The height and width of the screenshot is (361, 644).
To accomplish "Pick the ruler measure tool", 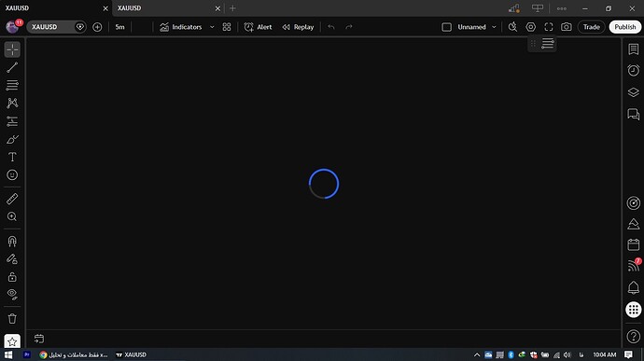I will [x=12, y=199].
